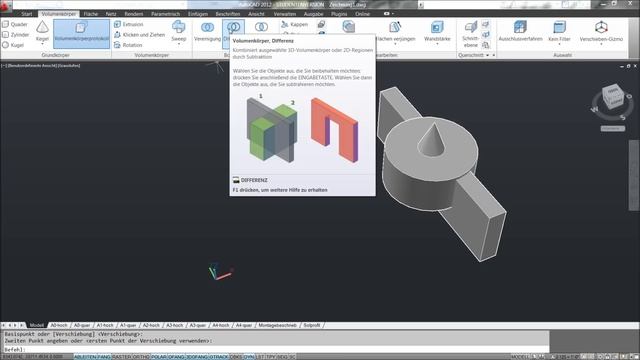Viewport: 640px width, 360px height.
Task: Toggle ABLEITEN infer constraints in status bar
Action: click(x=85, y=357)
